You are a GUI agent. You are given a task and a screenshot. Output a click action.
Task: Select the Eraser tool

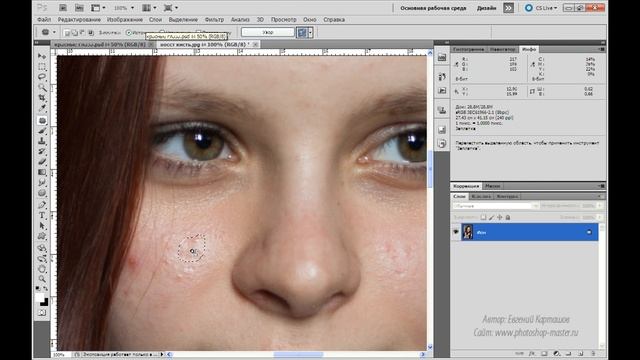(42, 162)
